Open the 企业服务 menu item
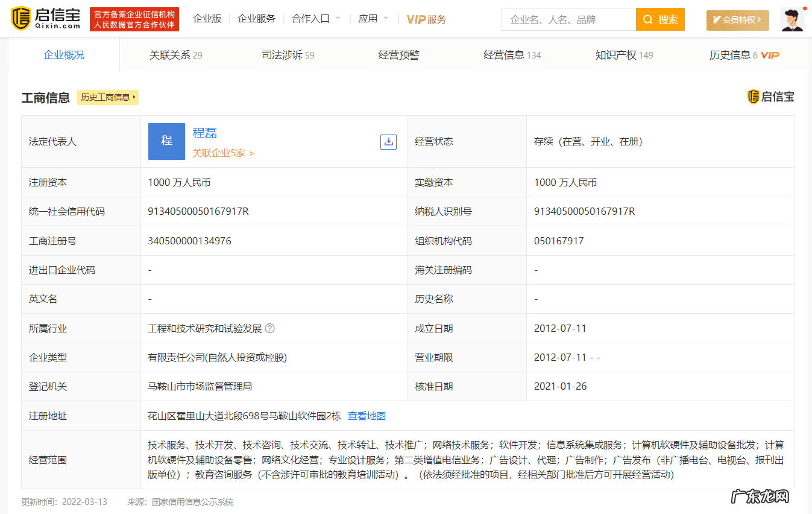The height and width of the screenshot is (514, 812). tap(256, 19)
